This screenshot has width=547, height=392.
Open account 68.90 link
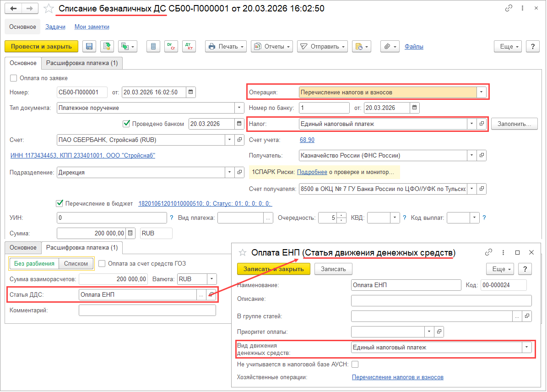[x=307, y=140]
